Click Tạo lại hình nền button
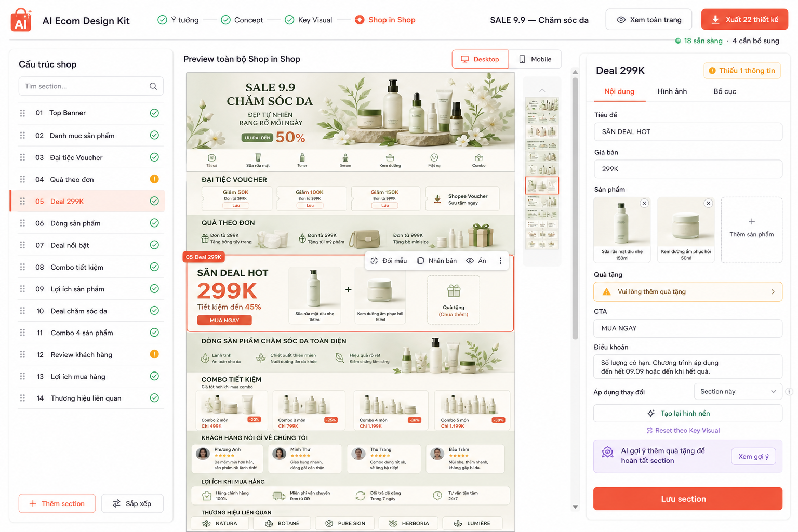 688,414
